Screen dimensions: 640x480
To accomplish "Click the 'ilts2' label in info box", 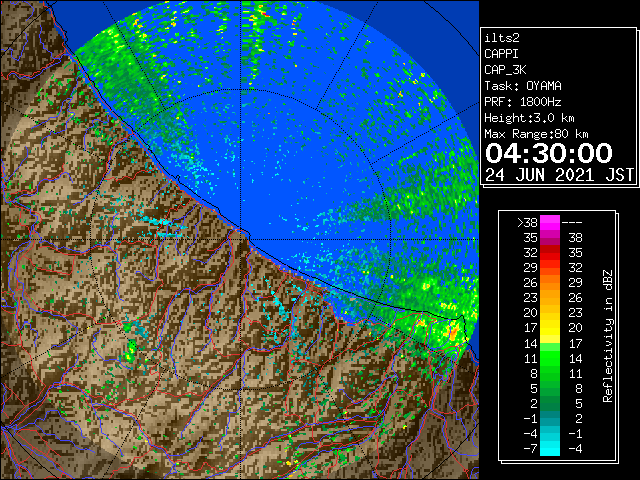I will (x=502, y=38).
